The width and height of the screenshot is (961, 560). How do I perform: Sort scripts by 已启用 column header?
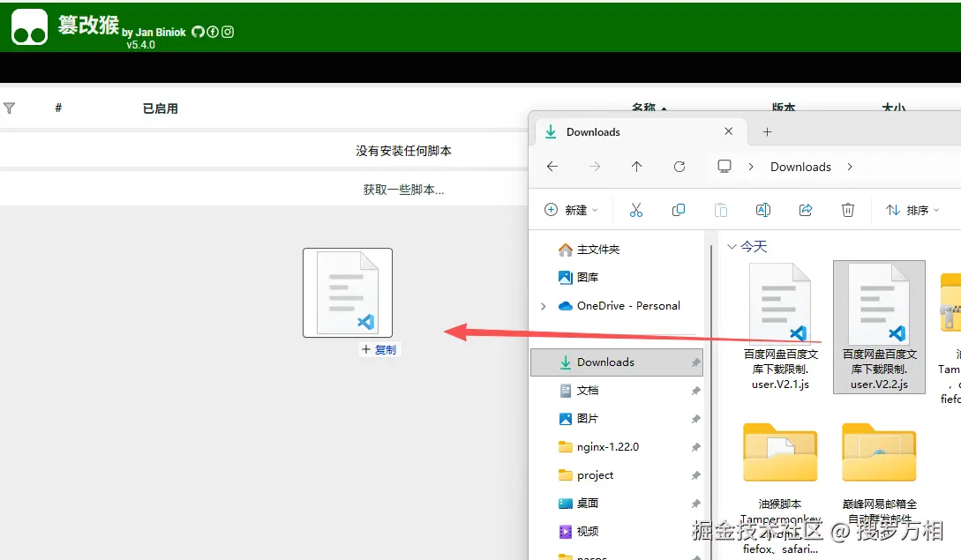[161, 108]
